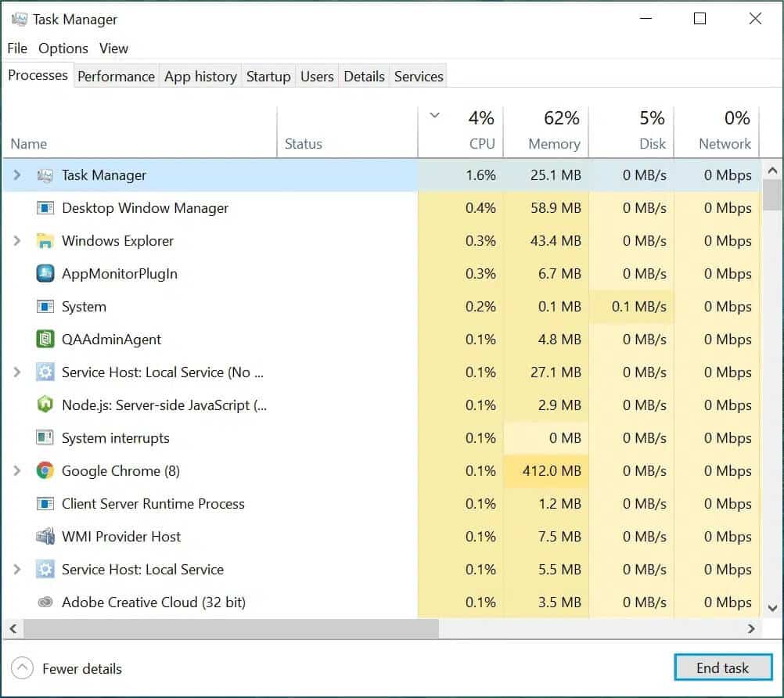This screenshot has width=784, height=698.
Task: Expand the Google Chrome (8) process group
Action: click(17, 471)
